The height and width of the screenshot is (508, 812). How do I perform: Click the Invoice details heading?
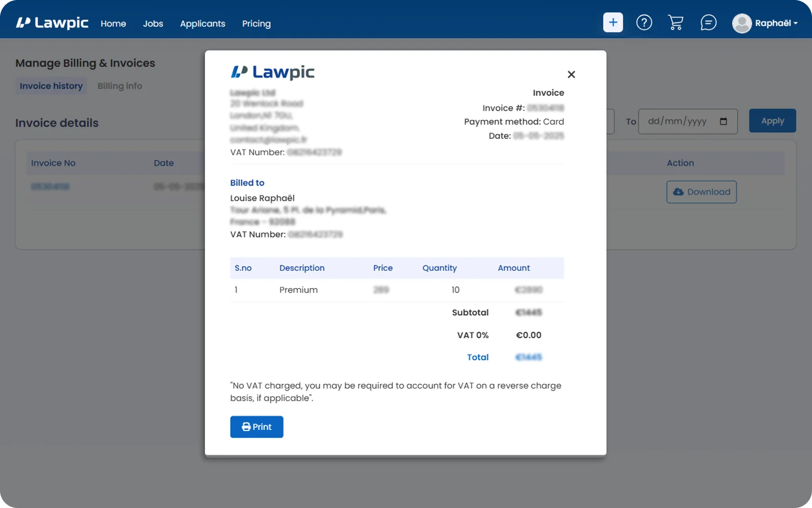pyautogui.click(x=57, y=123)
